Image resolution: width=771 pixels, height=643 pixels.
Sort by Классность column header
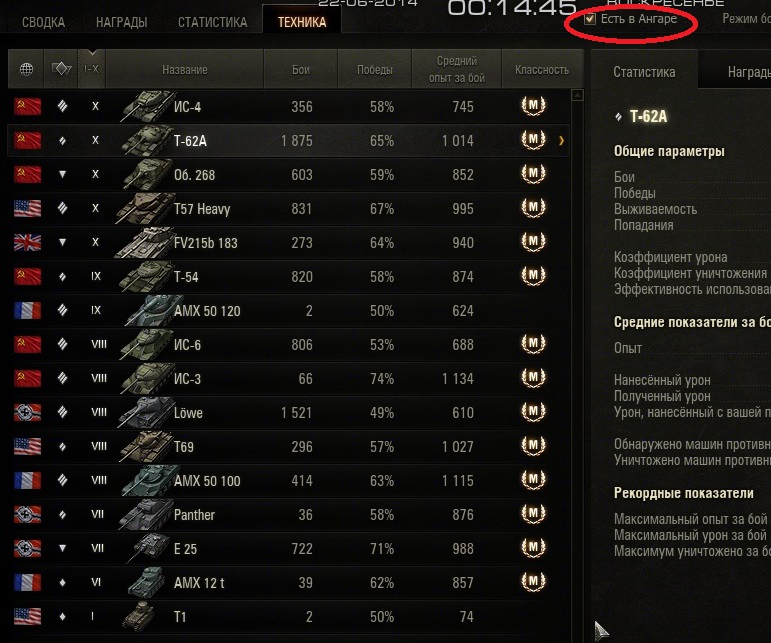tap(542, 69)
